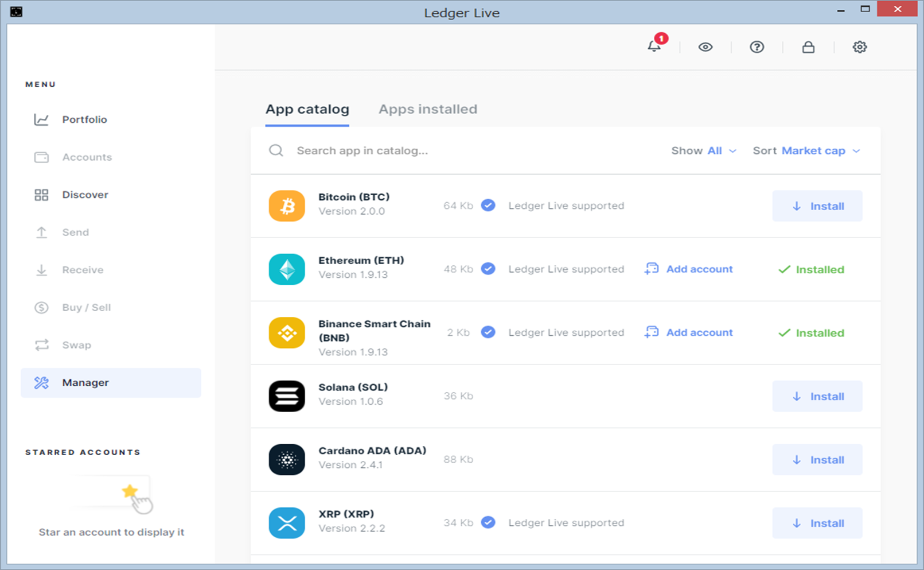Click Binance Smart Chain verified badge

click(488, 332)
